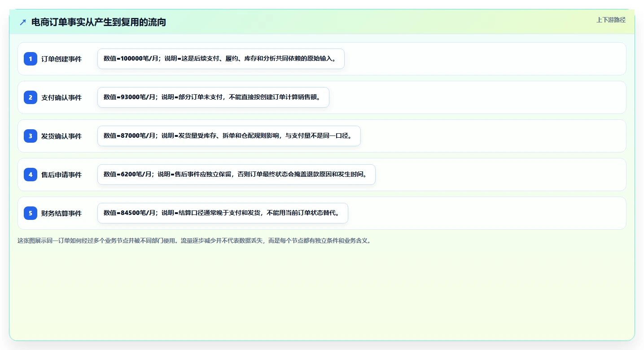
Task: Click the box with 数值=87000笔/月
Action: click(x=229, y=136)
